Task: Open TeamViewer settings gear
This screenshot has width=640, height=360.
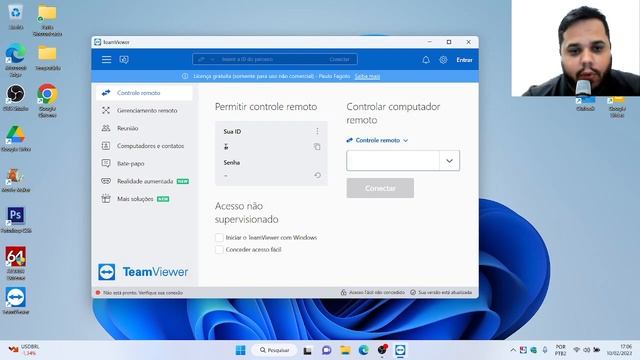Action: click(x=443, y=60)
